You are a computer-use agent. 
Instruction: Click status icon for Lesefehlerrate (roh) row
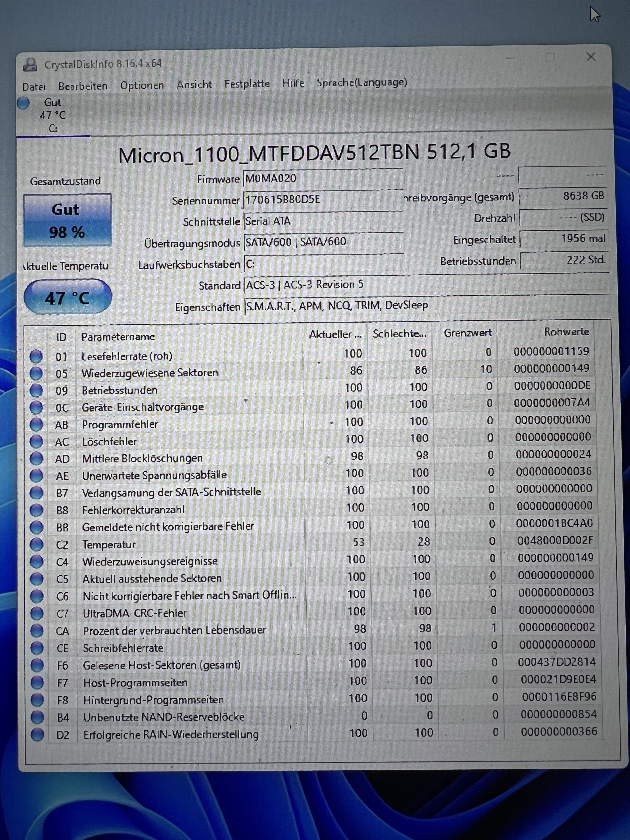coord(36,356)
